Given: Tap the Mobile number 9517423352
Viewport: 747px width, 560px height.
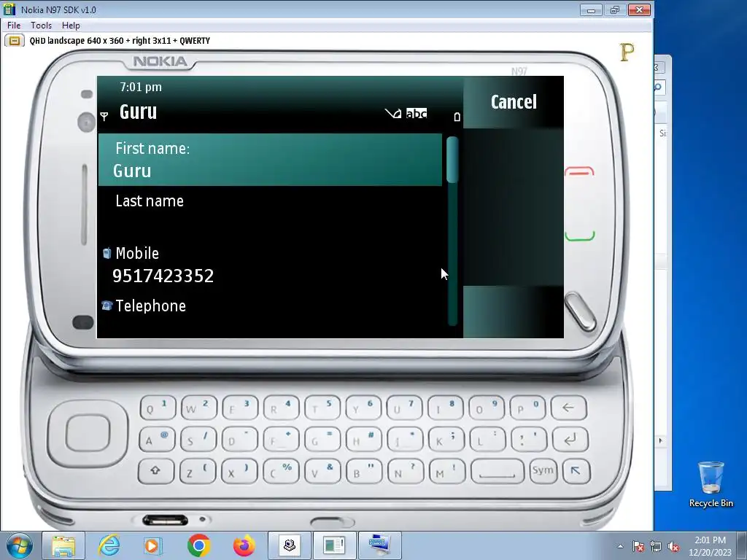Looking at the screenshot, I should click(x=163, y=276).
